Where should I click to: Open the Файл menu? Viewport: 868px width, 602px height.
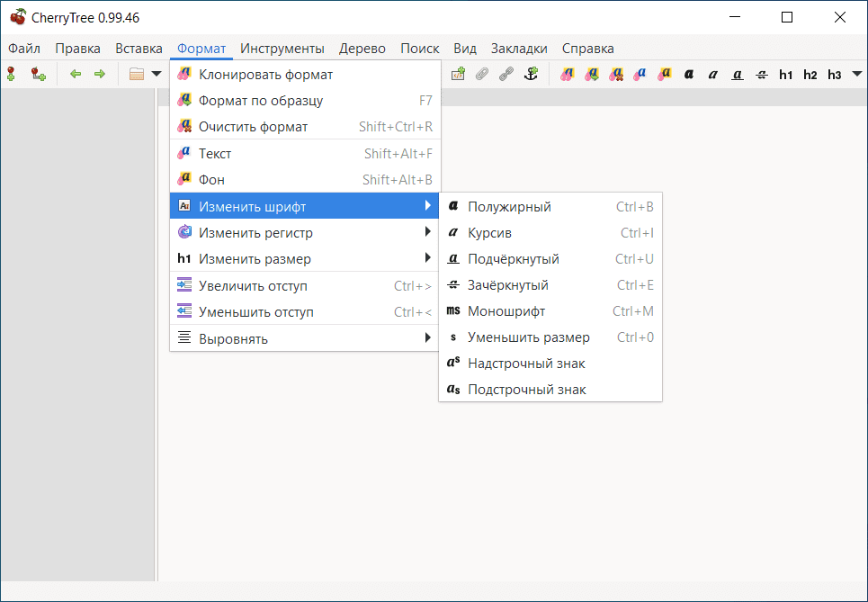click(x=23, y=49)
